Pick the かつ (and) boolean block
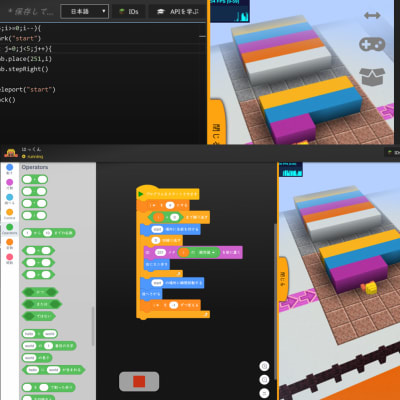The height and width of the screenshot is (400, 400). [40, 292]
